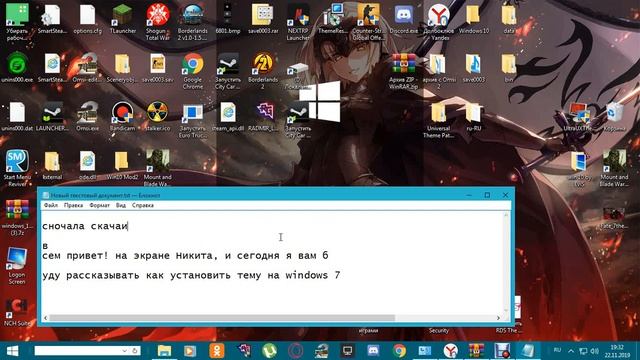Expand the taskbar address field dropdown arrow
Screen dimensions: 640x360
pos(125,351)
